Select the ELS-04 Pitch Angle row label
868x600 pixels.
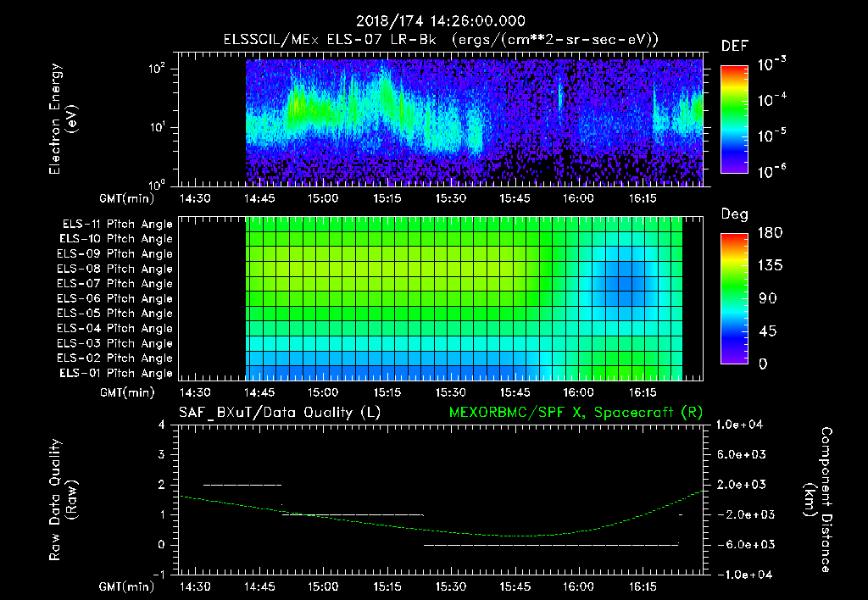115,328
